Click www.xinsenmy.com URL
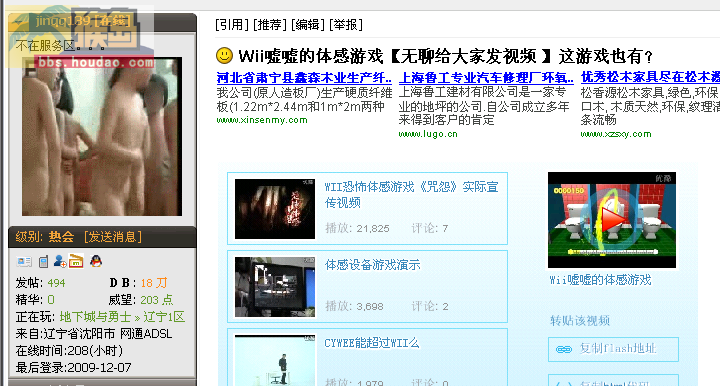 pos(262,120)
